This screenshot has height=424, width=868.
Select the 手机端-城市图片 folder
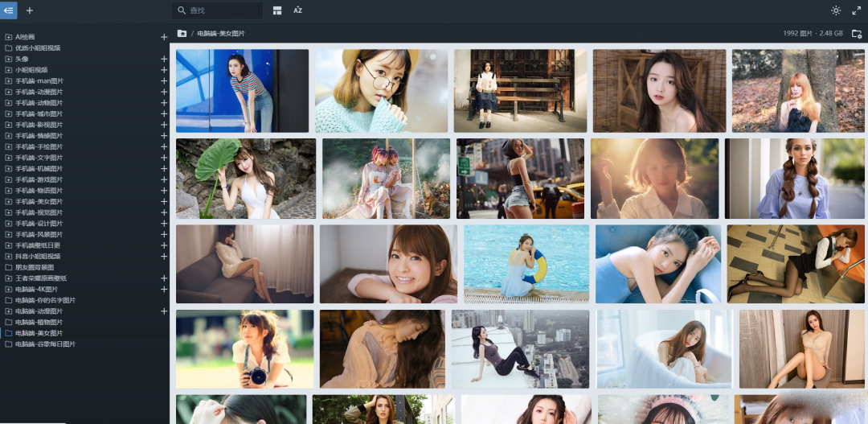click(x=39, y=113)
